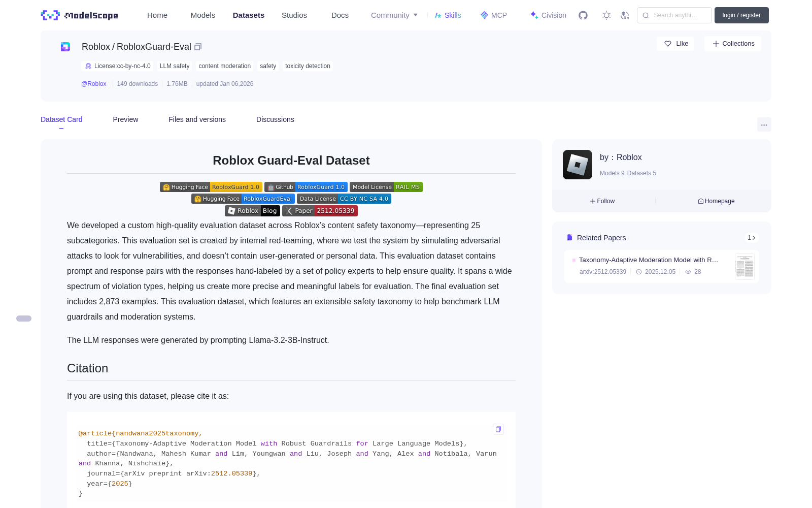Click "149 downloads" text
812x508 pixels.
click(138, 84)
